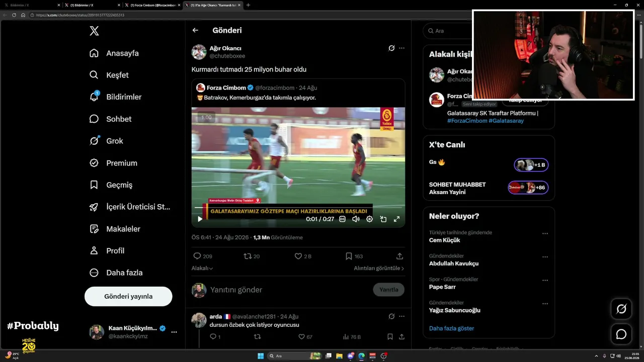This screenshot has height=362, width=644.
Task: Toggle picture-in-picture for the video
Action: [383, 219]
